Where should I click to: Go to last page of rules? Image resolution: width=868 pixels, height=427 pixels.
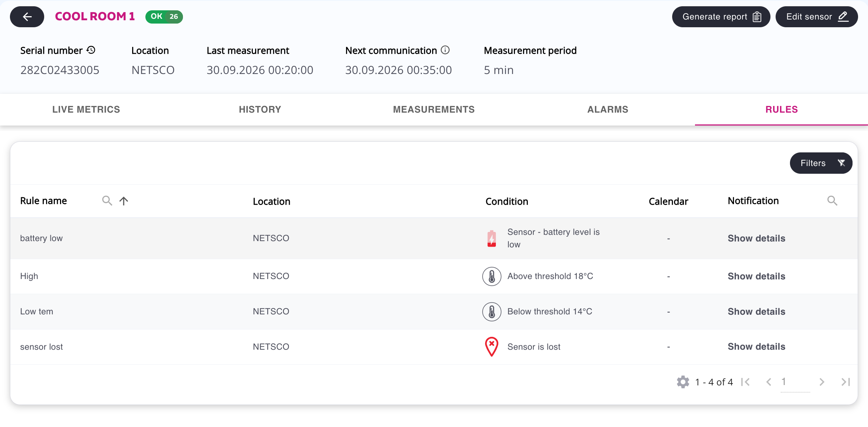pyautogui.click(x=846, y=382)
